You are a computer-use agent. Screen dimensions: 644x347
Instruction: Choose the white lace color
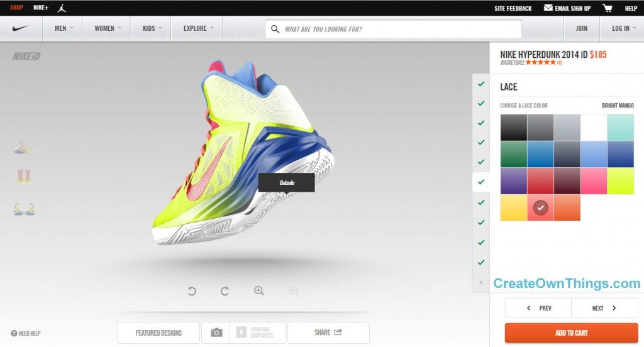594,128
